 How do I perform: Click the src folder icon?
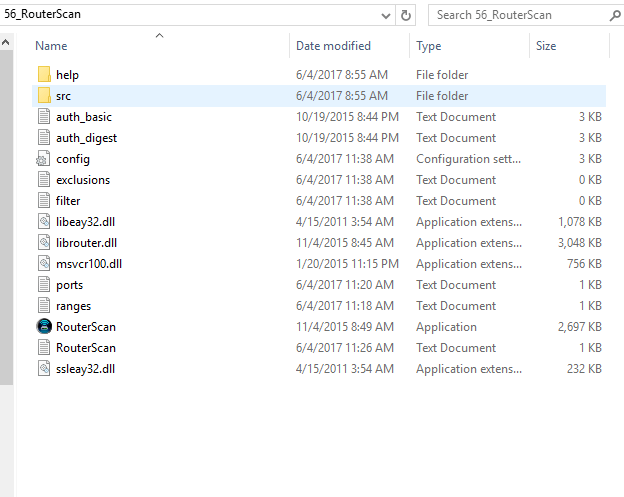pyautogui.click(x=43, y=96)
